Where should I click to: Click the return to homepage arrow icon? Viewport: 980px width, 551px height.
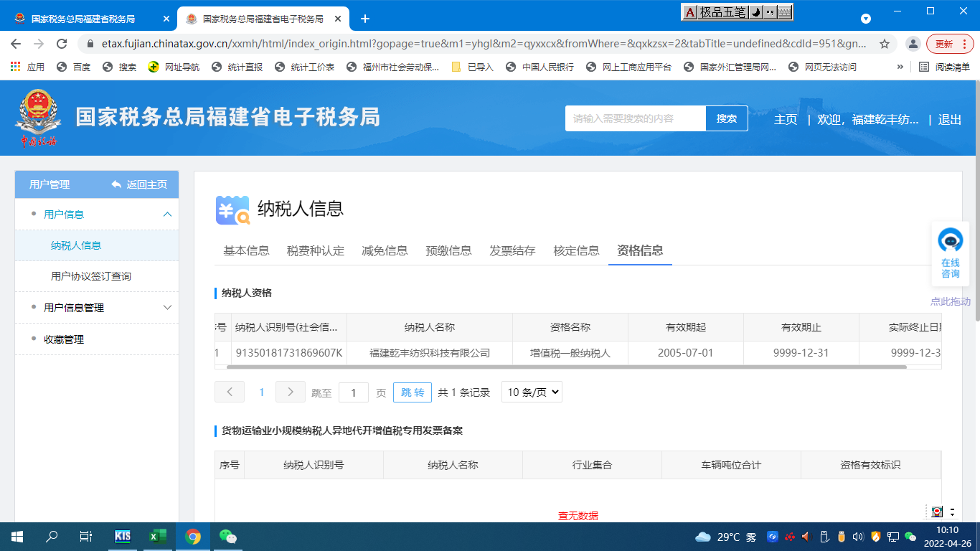click(x=116, y=184)
